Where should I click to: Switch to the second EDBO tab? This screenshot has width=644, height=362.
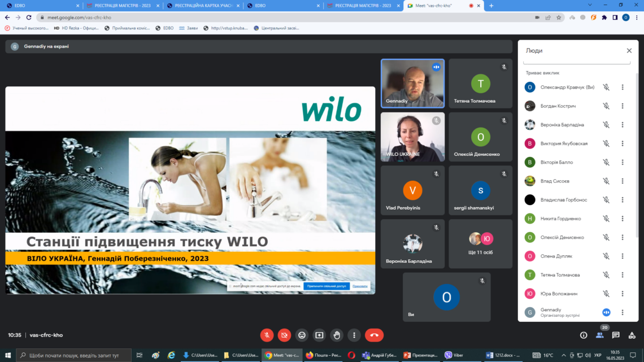point(284,6)
